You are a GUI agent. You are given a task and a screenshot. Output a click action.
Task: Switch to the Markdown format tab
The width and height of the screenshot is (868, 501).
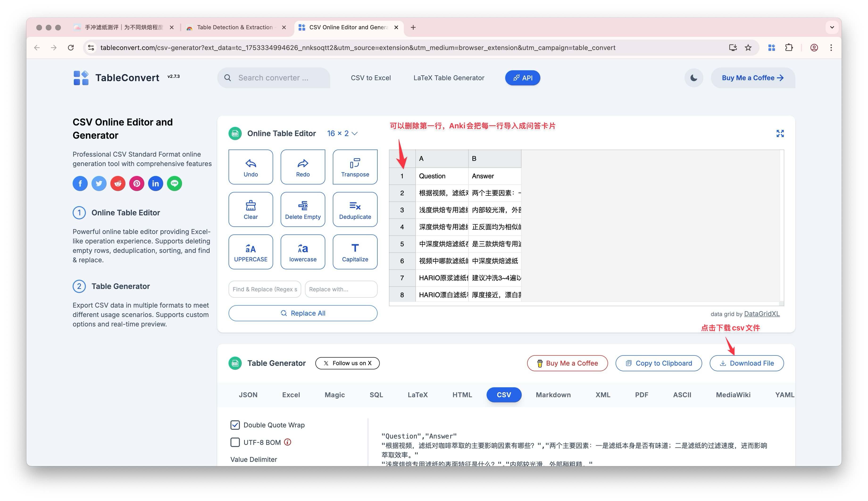click(553, 395)
